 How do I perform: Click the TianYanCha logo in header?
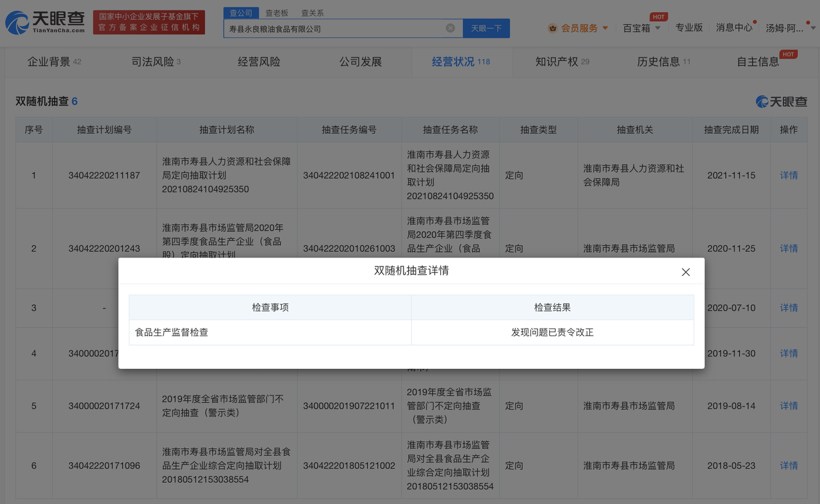pos(45,22)
